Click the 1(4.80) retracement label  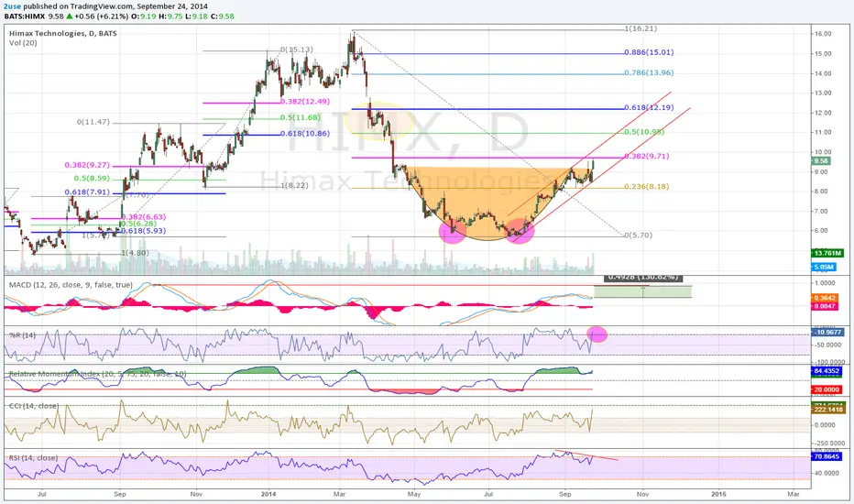coord(135,253)
